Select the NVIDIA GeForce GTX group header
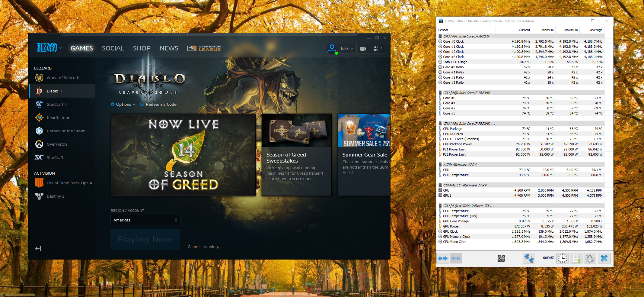The image size is (644, 297). (x=521, y=206)
